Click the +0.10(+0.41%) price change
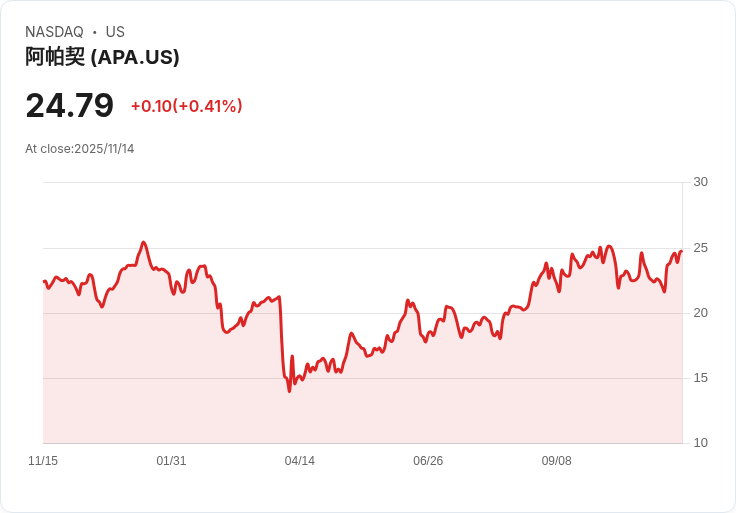Screen dimensions: 736x513 pos(186,106)
